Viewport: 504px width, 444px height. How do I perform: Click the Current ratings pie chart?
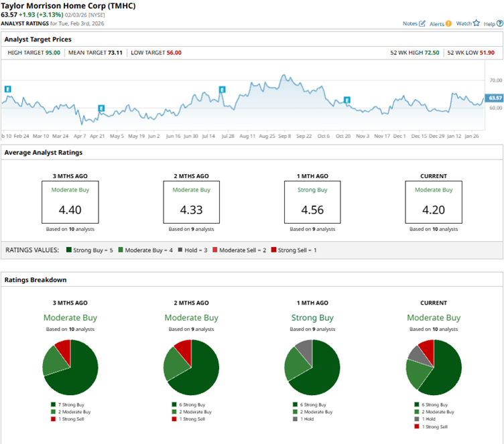434,368
